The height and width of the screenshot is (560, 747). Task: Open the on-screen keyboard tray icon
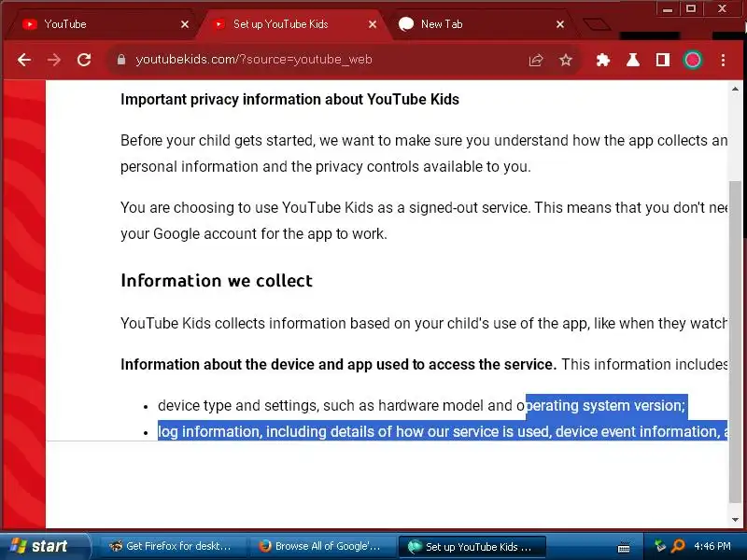624,548
